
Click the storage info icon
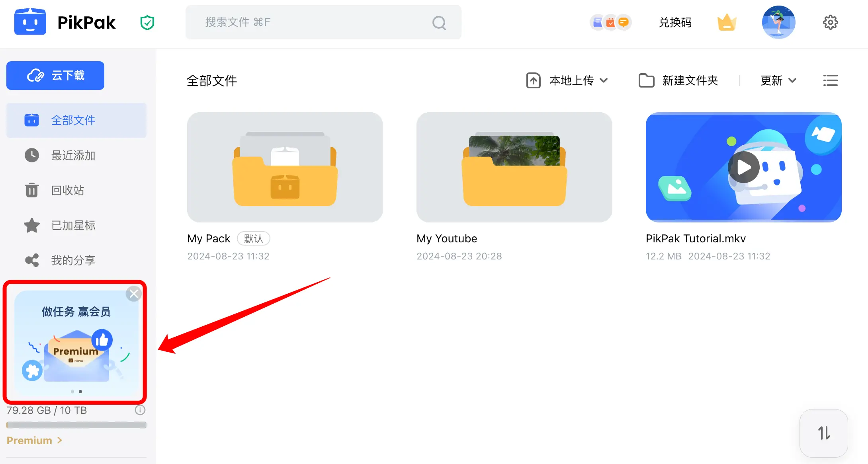[x=140, y=410]
